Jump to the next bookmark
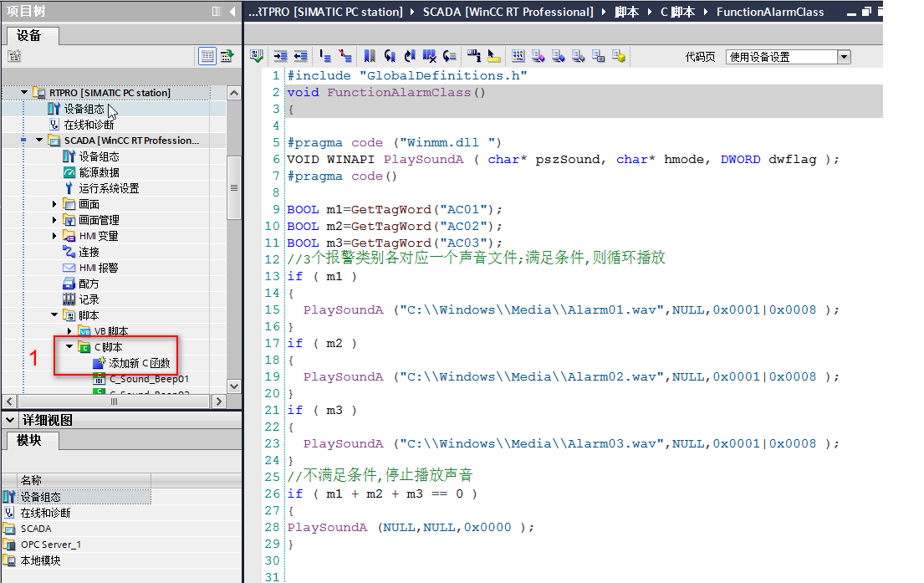This screenshot has height=583, width=924. pyautogui.click(x=390, y=56)
